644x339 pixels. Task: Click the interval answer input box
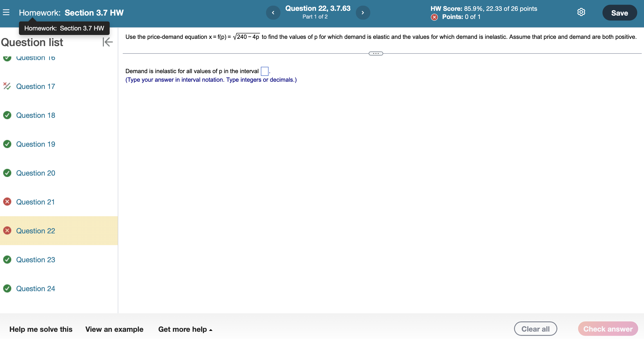point(264,71)
